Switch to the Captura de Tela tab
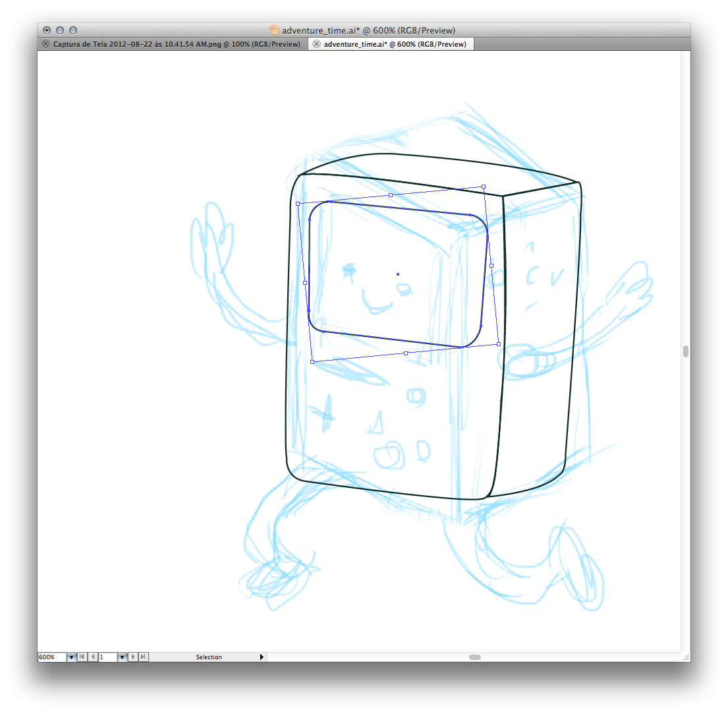Viewport: 728px width, 714px height. coord(177,44)
